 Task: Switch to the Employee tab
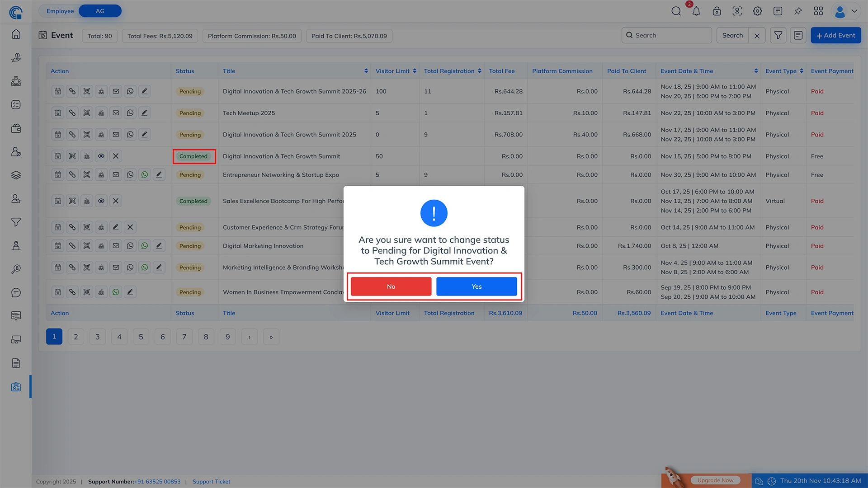point(60,10)
